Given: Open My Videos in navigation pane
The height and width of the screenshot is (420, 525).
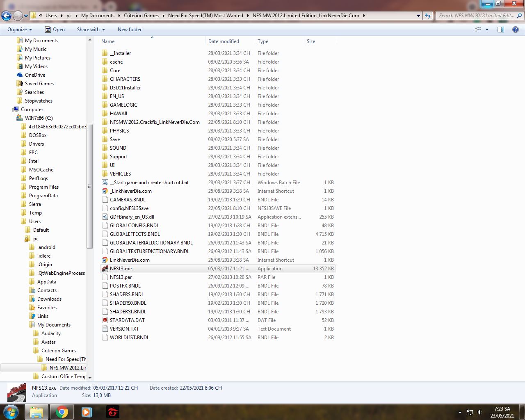Looking at the screenshot, I should click(36, 66).
